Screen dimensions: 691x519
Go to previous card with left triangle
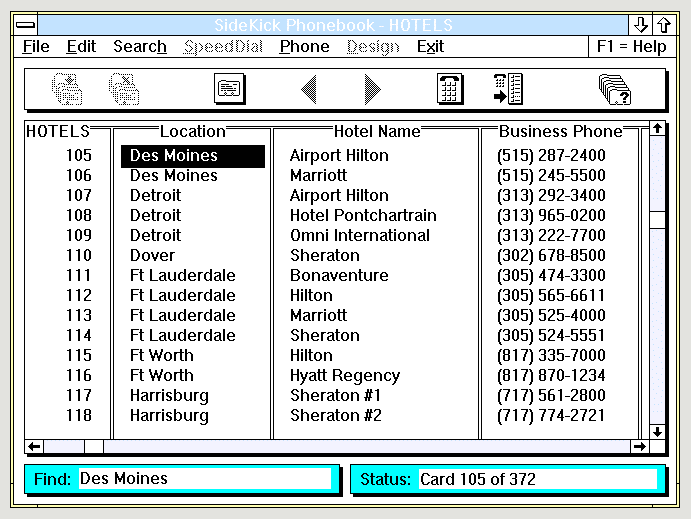tap(309, 89)
